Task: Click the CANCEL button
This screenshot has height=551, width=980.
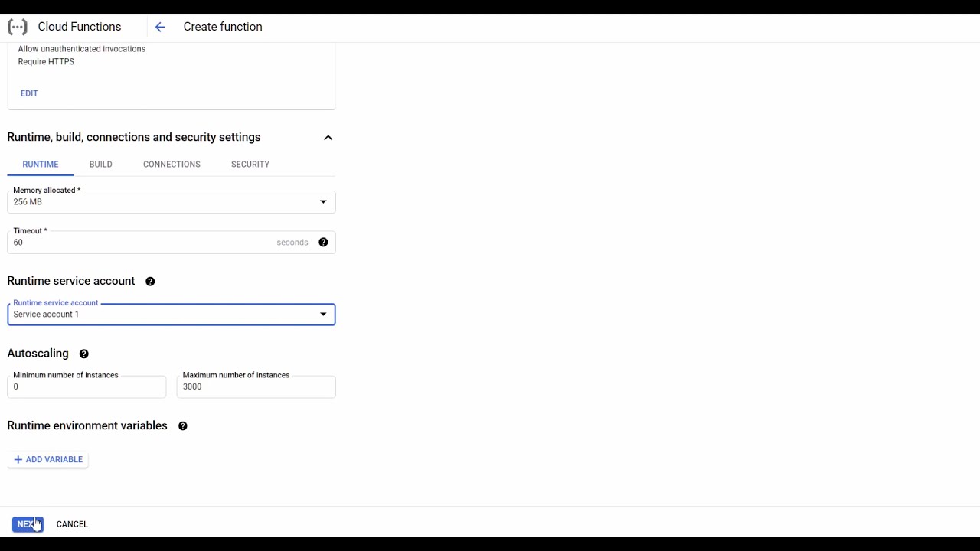Action: tap(72, 524)
